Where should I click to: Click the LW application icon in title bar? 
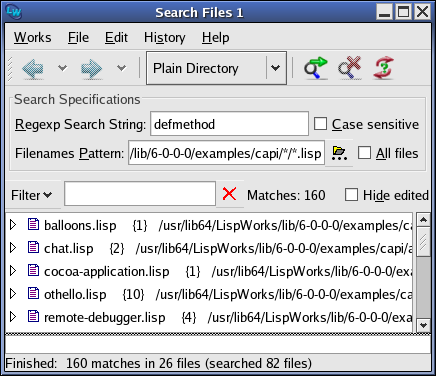(x=14, y=12)
